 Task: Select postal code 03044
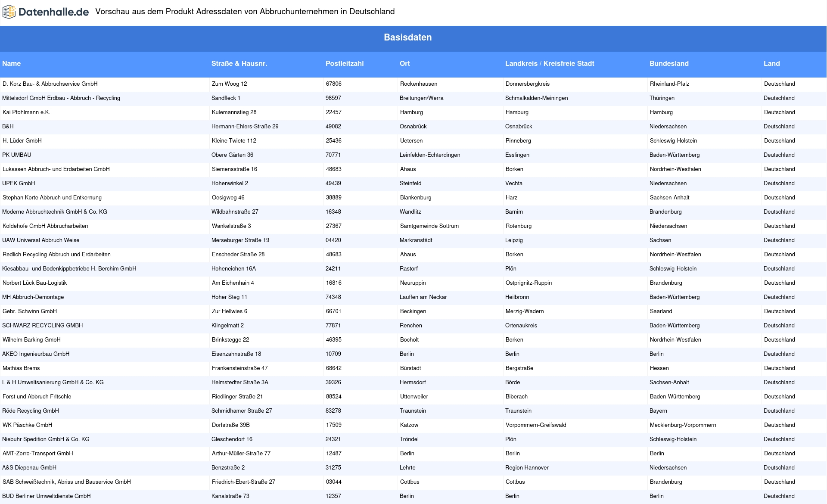(x=334, y=482)
